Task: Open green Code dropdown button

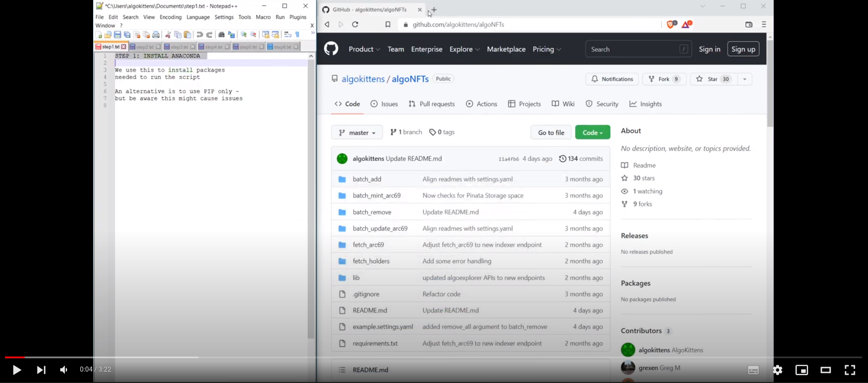Action: coord(593,132)
